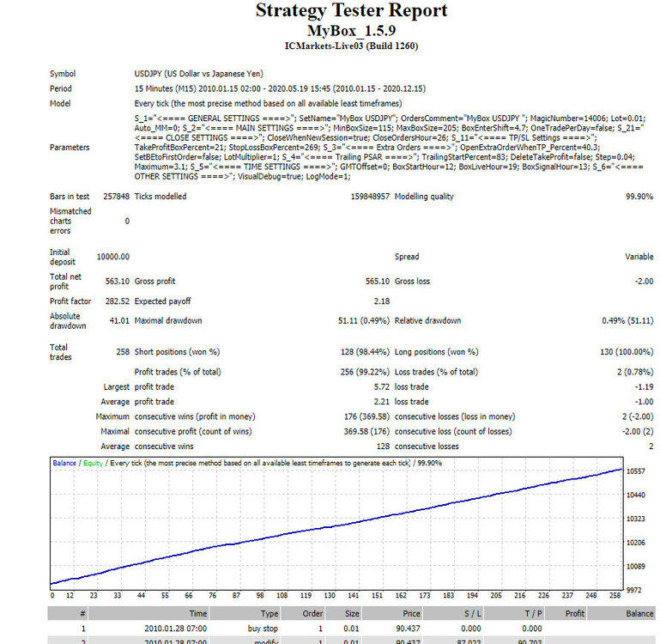Click the Total trades value 258
This screenshot has width=660, height=644.
(123, 352)
